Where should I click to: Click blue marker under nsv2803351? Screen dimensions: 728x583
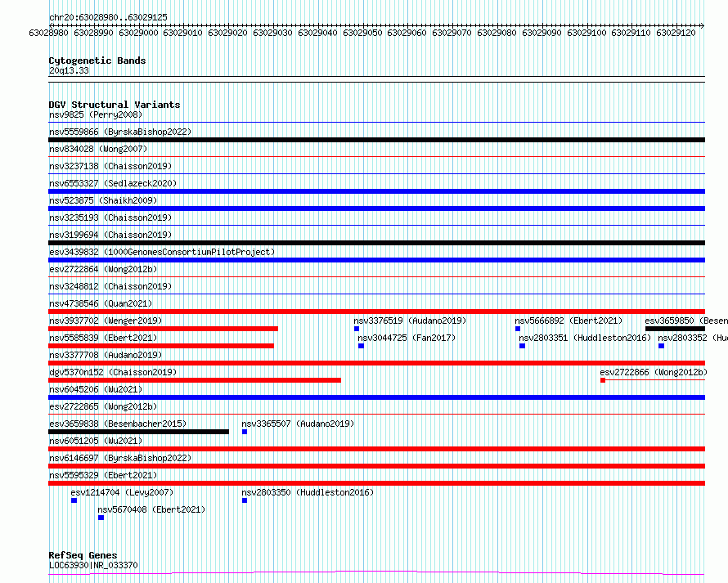(x=523, y=346)
